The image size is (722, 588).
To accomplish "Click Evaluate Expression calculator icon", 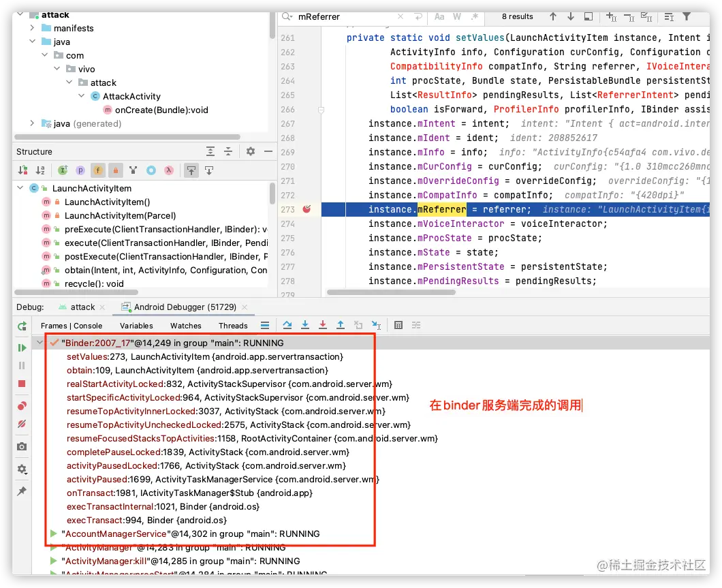I will tap(398, 325).
